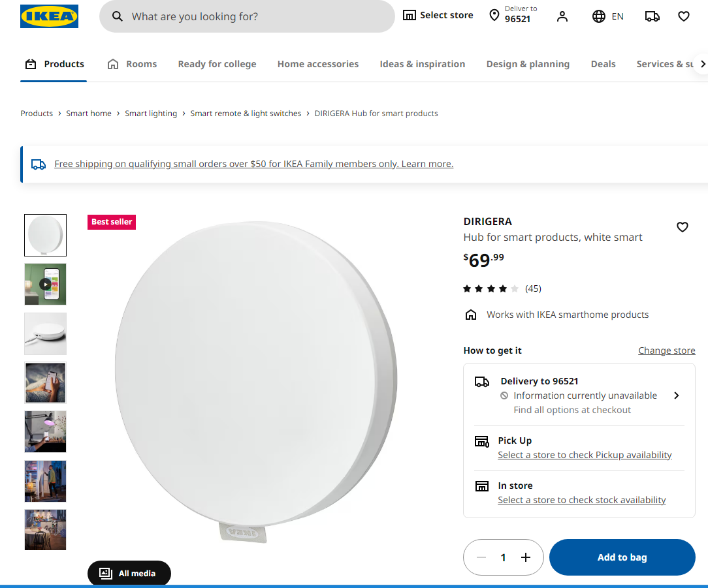Open the favorites heart icon in header
Viewport: 708px width, 588px height.
[x=683, y=16]
